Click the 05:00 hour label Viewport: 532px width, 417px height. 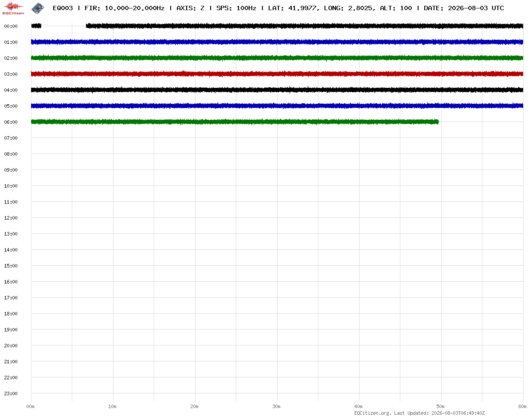[11, 106]
